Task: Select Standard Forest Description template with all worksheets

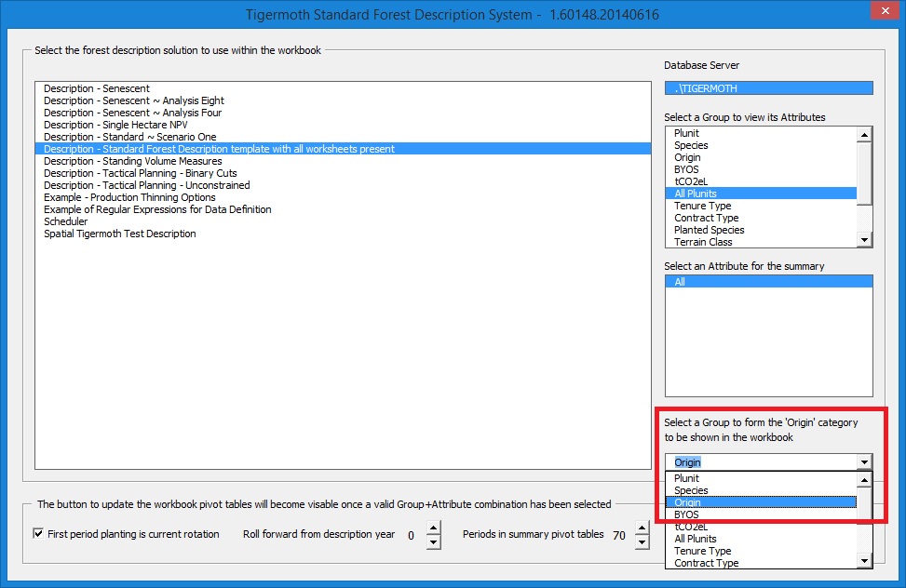Action: click(x=344, y=149)
